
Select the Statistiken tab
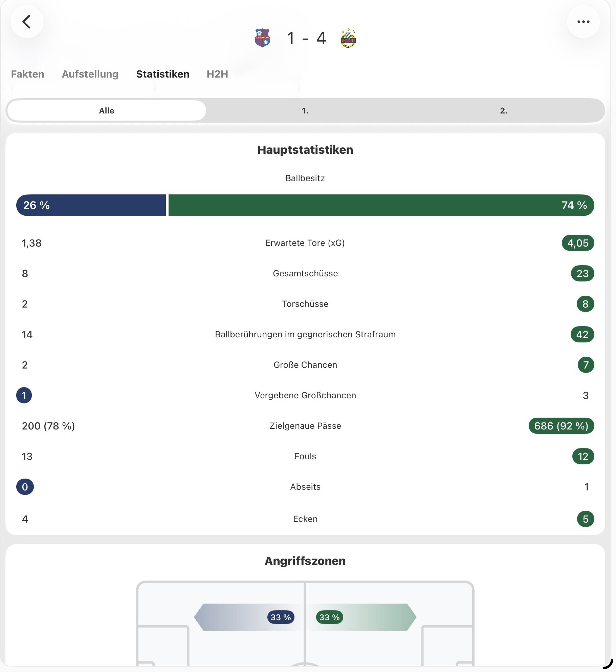[163, 74]
